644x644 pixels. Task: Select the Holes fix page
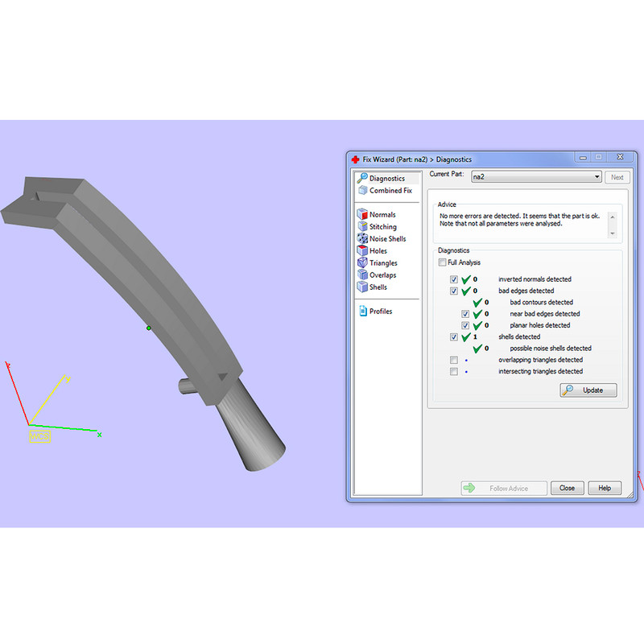point(378,251)
